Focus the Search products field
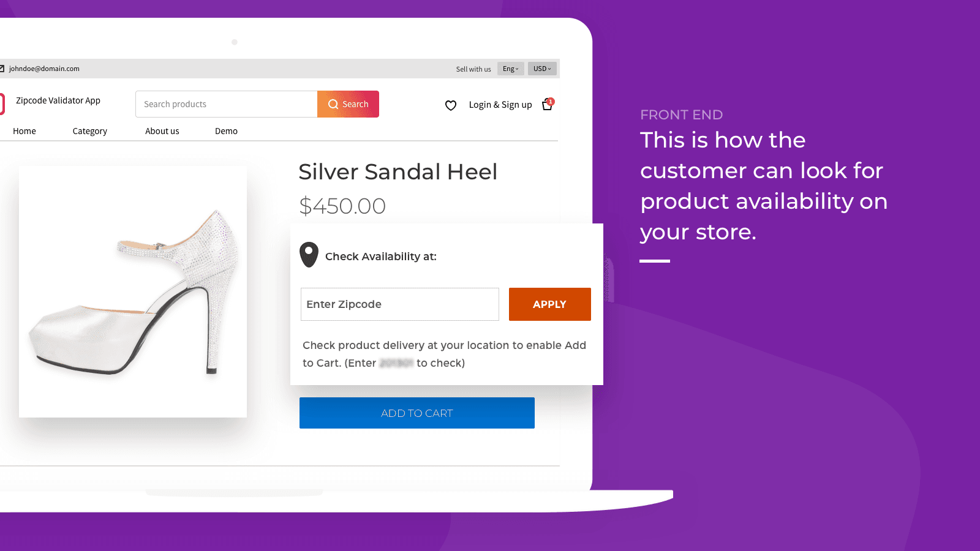This screenshot has width=980, height=551. click(227, 104)
